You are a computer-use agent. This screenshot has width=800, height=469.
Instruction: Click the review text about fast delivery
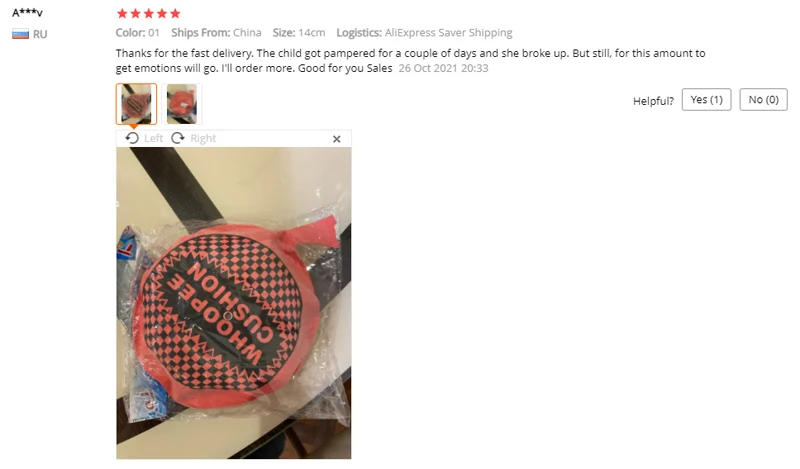[x=410, y=61]
